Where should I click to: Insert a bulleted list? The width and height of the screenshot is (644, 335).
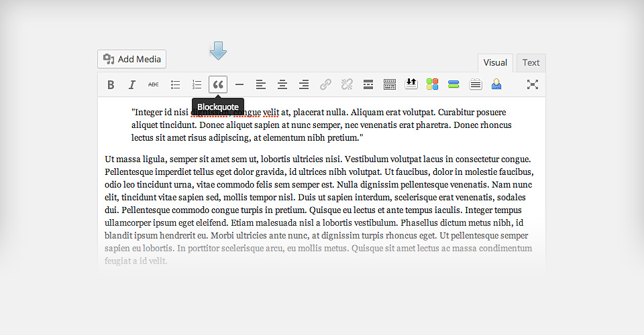point(175,85)
